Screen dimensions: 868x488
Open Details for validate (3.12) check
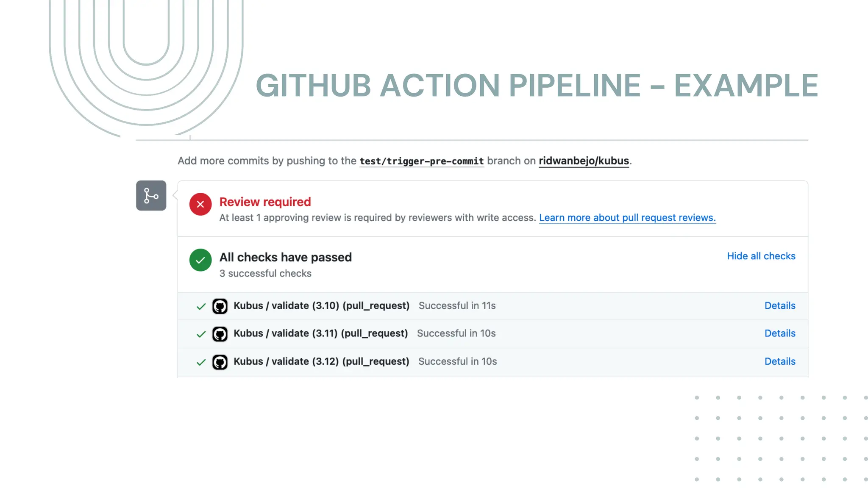(779, 361)
